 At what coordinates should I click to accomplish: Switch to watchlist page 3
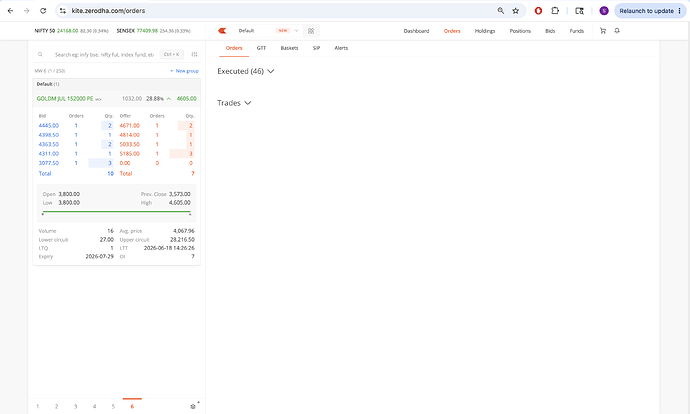point(75,407)
